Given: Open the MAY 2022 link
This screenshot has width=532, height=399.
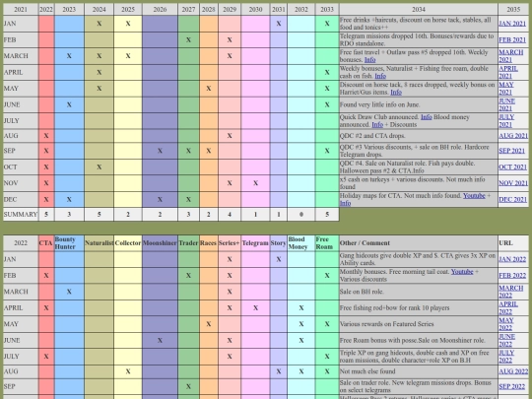Looking at the screenshot, I should tap(506, 324).
